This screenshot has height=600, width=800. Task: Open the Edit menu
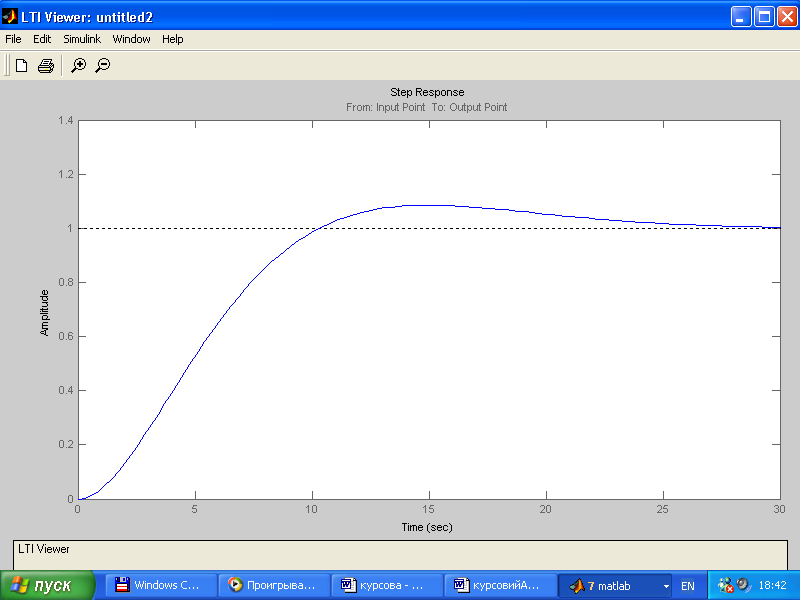(x=42, y=39)
